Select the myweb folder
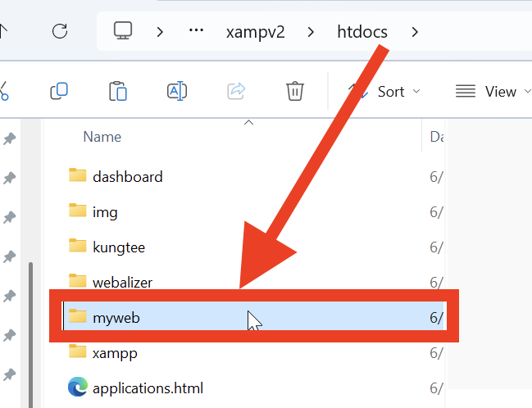 (x=116, y=316)
